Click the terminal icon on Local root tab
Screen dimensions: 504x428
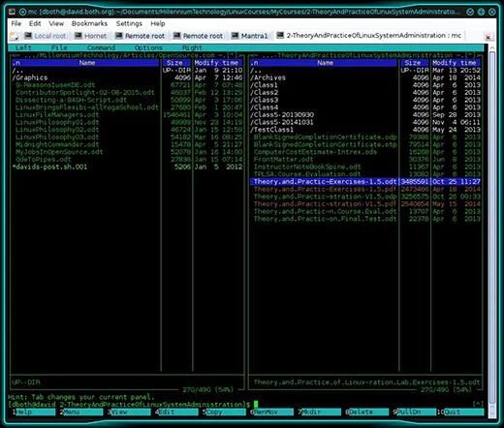point(28,36)
